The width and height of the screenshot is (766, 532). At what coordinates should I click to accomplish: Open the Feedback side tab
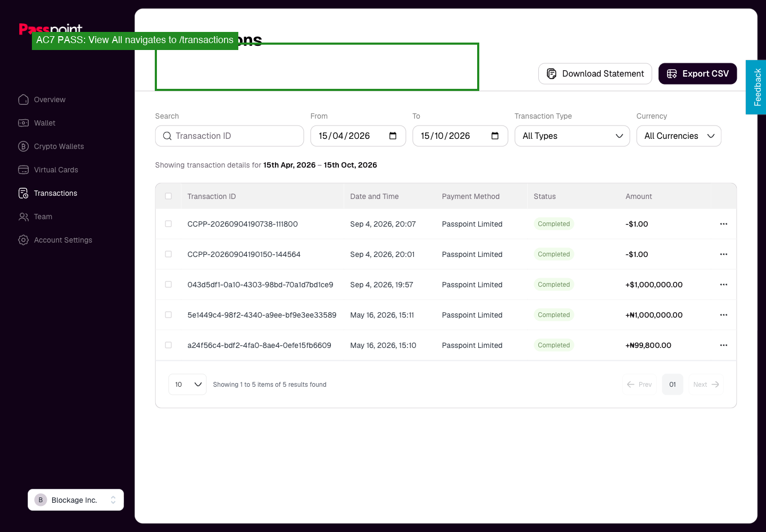click(756, 87)
